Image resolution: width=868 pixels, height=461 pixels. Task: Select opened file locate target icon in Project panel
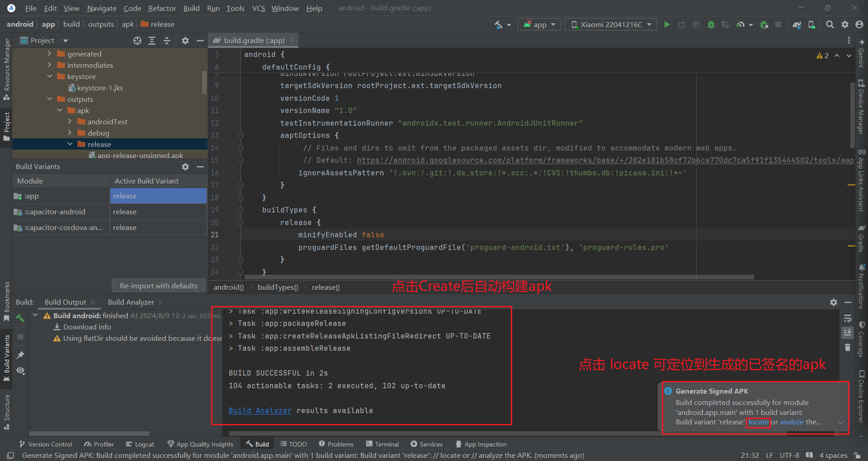pos(137,41)
